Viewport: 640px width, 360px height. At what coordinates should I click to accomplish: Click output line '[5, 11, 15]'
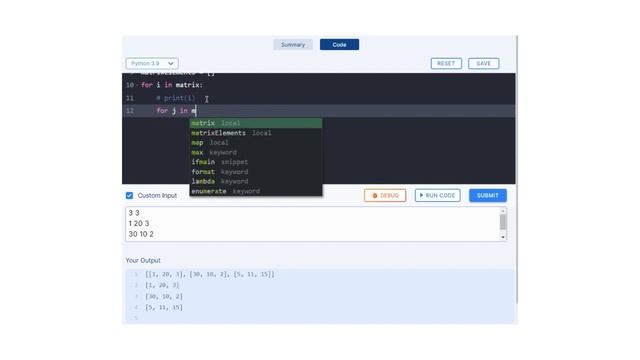(164, 307)
